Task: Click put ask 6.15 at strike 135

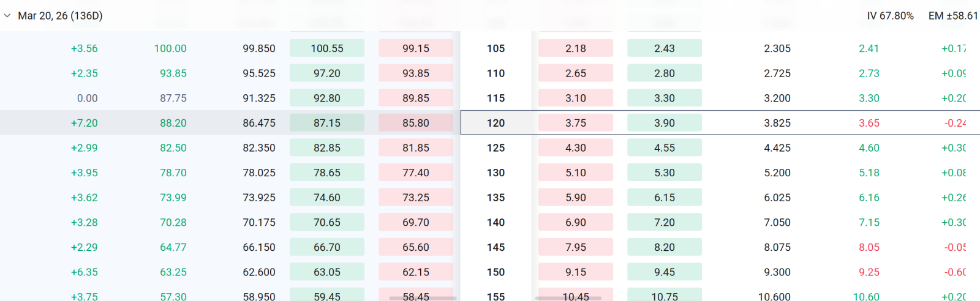Action: (x=665, y=198)
